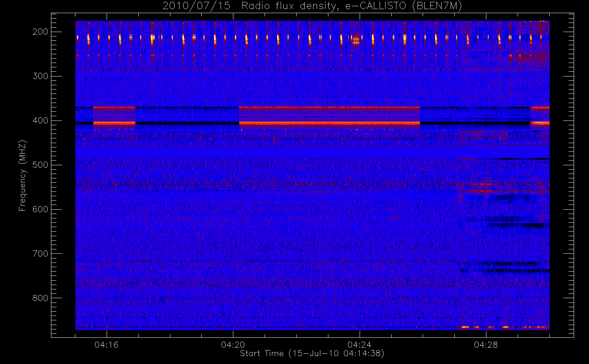Click the 04:24 time tick label

coord(359,345)
